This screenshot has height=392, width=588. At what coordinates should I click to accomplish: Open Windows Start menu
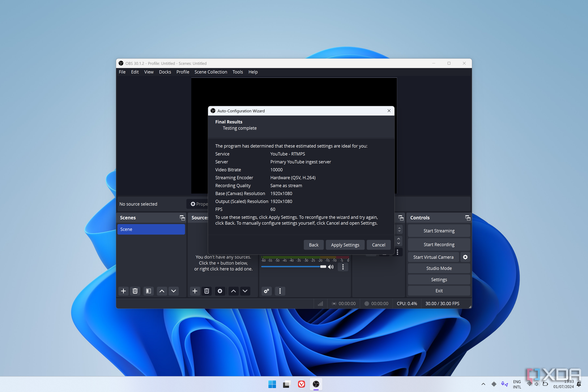(272, 384)
